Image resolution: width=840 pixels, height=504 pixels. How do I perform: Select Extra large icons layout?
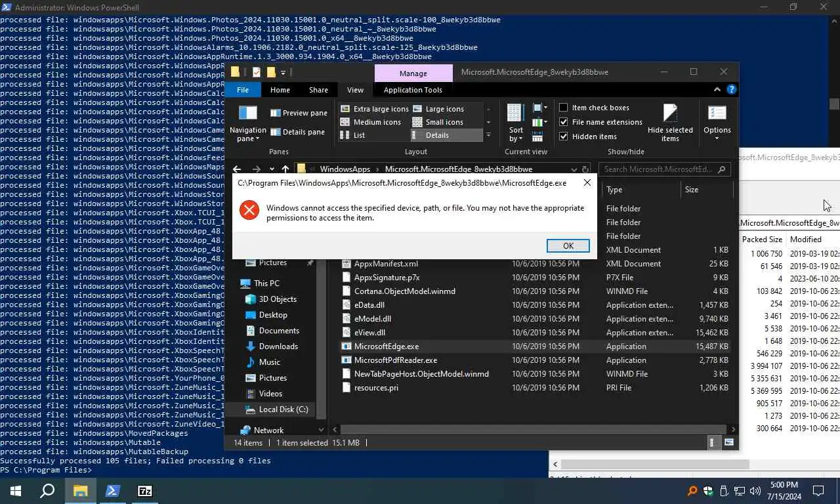(x=375, y=109)
